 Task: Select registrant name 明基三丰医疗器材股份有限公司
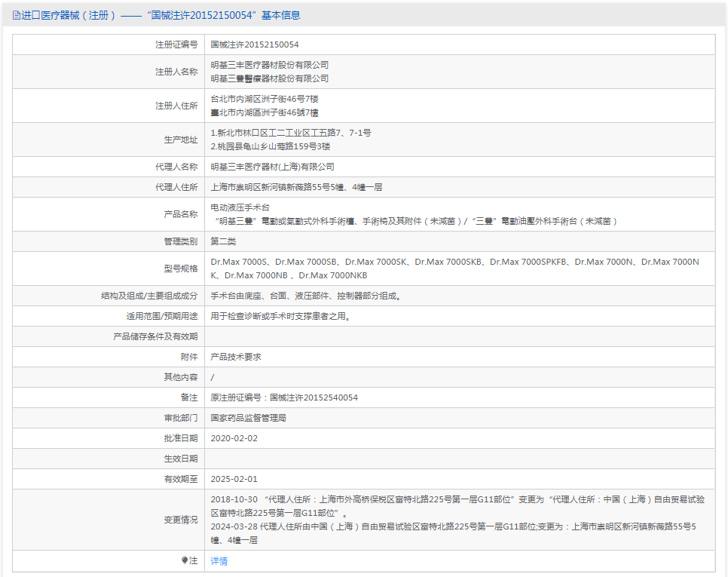pos(269,65)
